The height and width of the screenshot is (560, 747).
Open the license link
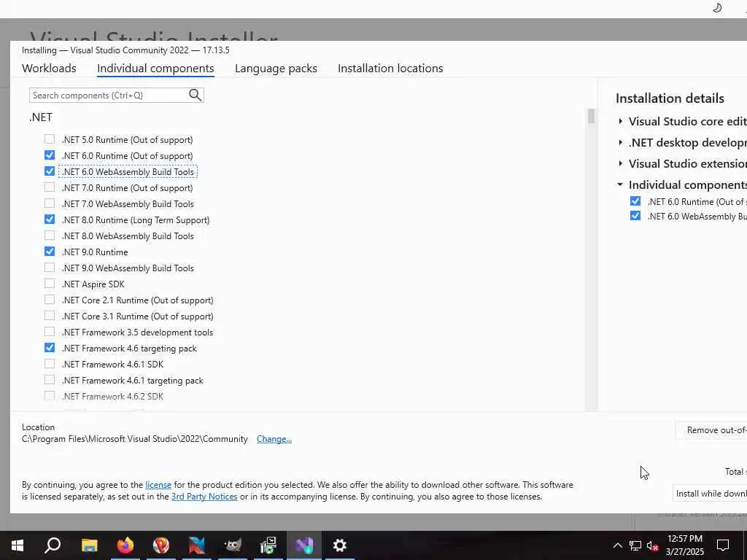158,485
